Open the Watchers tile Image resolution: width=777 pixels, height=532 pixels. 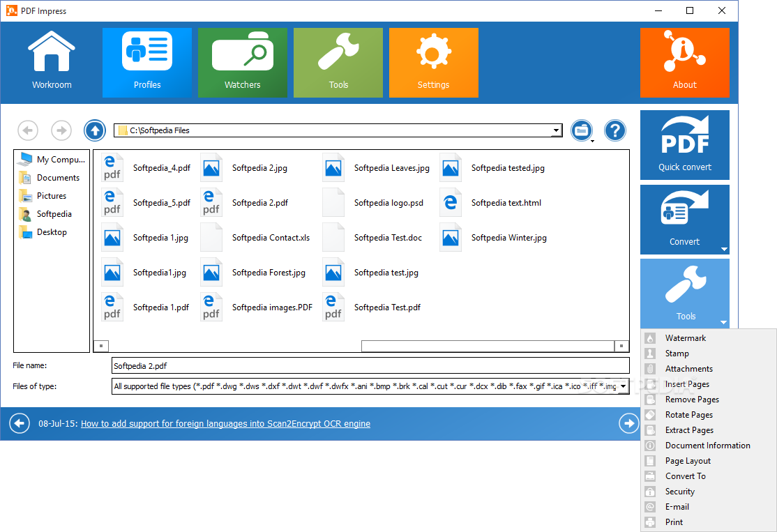click(242, 63)
